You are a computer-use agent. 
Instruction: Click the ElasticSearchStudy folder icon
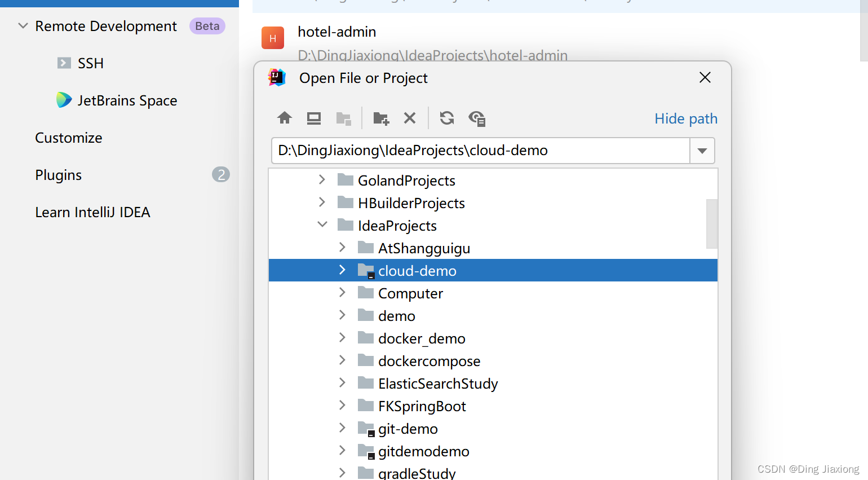pyautogui.click(x=366, y=382)
